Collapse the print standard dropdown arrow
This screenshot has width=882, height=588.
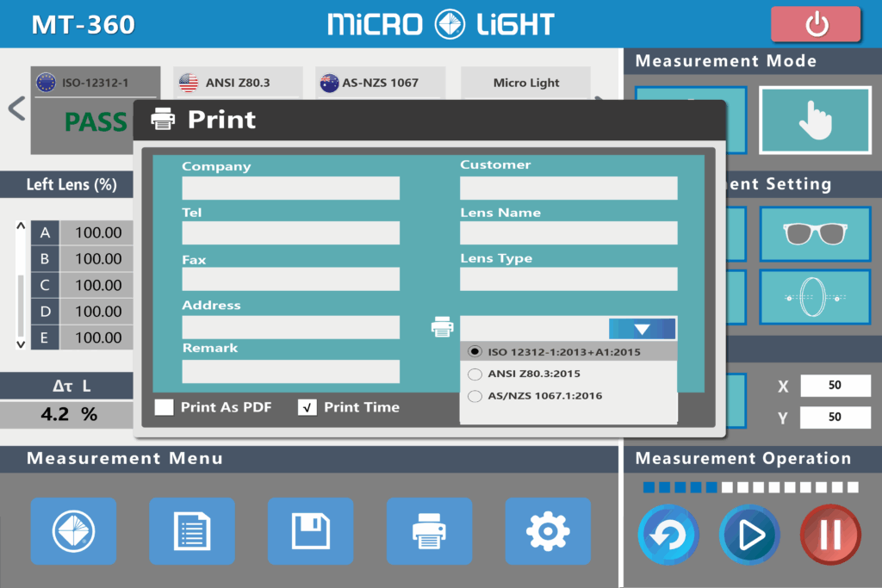click(x=642, y=329)
